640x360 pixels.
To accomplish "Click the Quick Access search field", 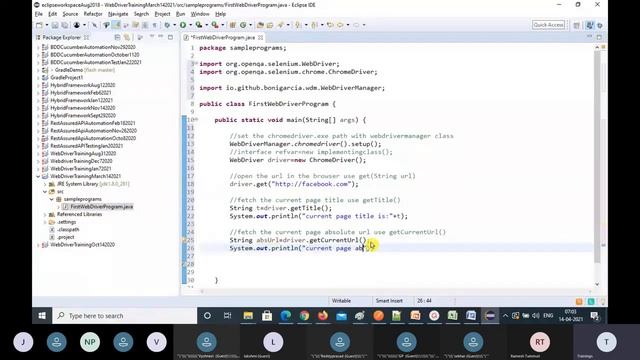I will click(x=549, y=25).
